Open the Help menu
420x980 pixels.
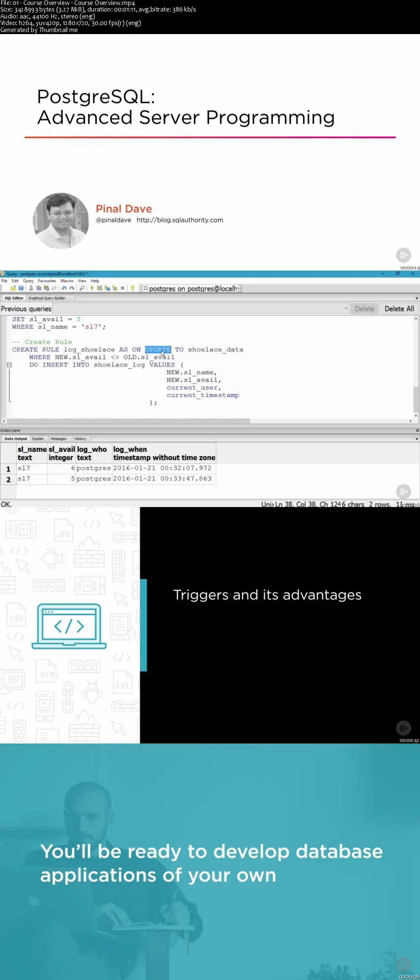[95, 281]
